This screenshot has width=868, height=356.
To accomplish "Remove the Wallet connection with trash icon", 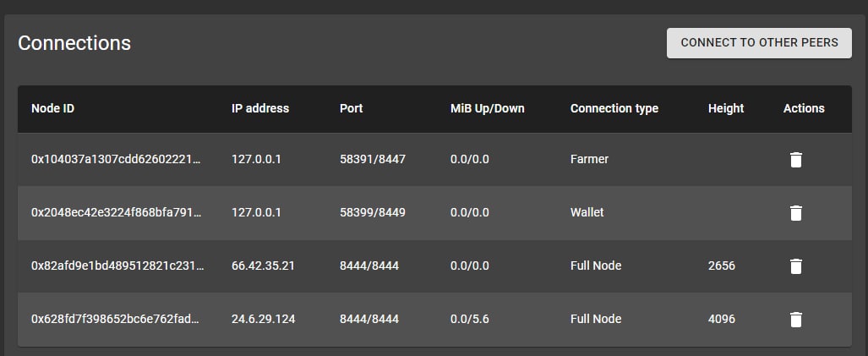I will click(x=795, y=213).
